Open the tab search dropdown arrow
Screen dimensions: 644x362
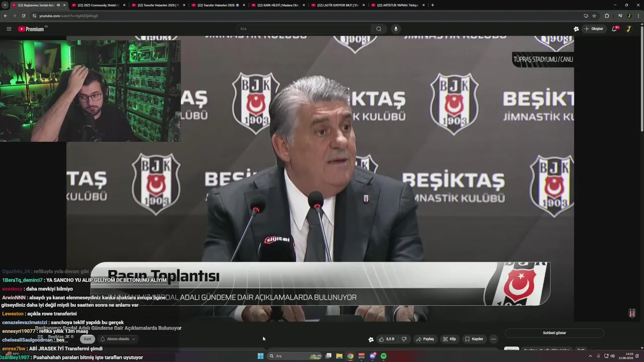[5, 5]
